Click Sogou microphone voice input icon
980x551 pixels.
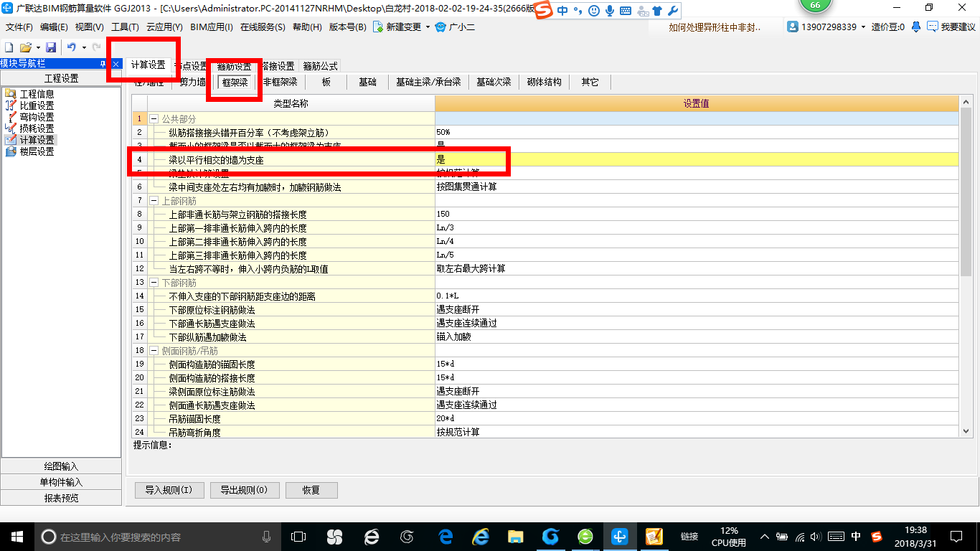(610, 11)
